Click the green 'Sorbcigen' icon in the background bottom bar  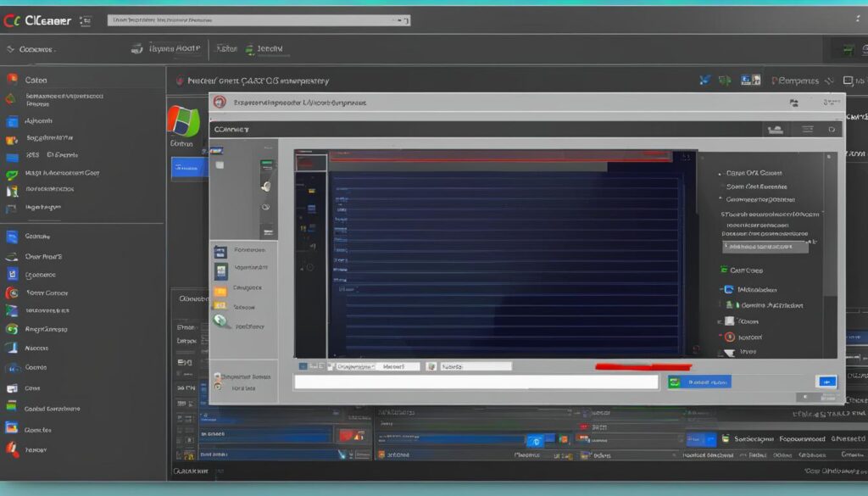[726, 437]
